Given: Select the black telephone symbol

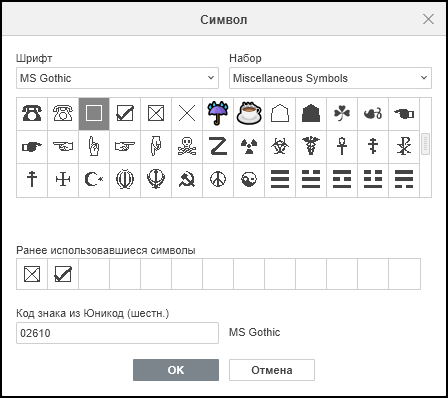Looking at the screenshot, I should [32, 114].
